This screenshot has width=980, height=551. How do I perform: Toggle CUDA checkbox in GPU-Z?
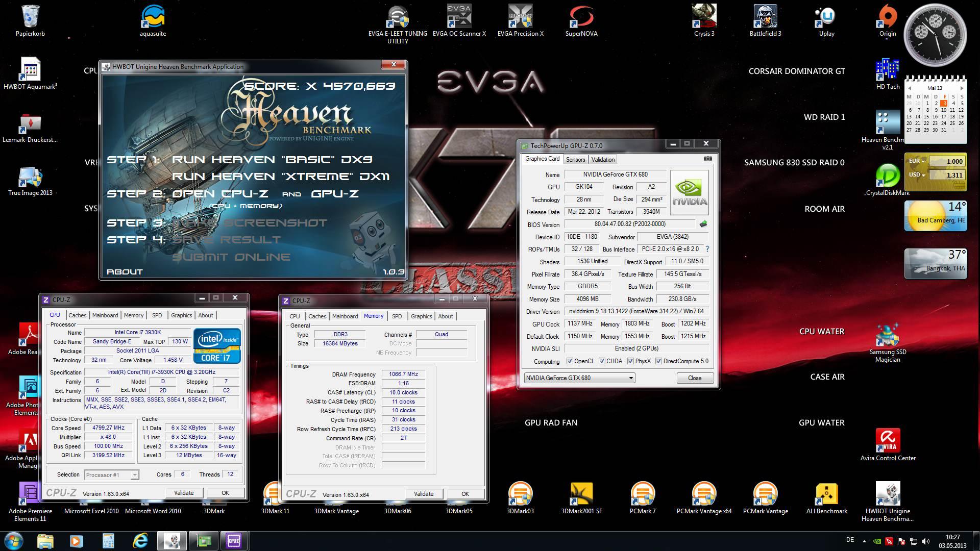tap(602, 361)
